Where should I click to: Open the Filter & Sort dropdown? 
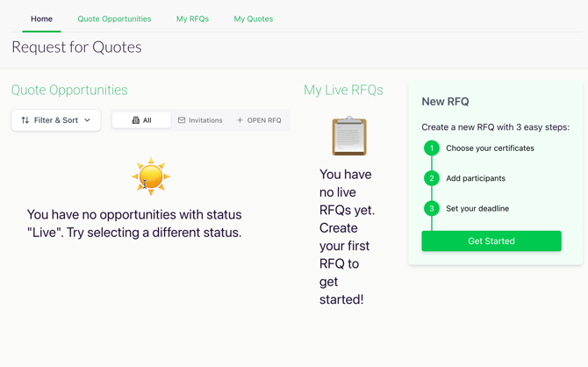56,120
